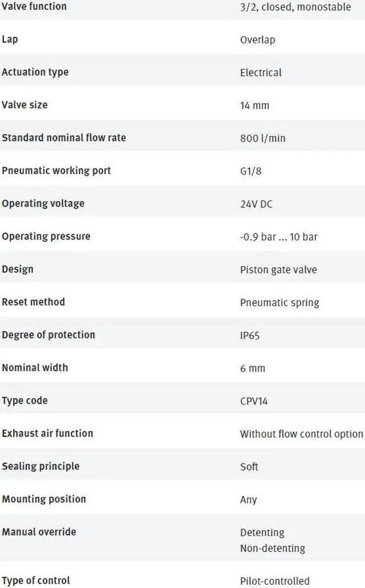Select the "Sealing principle" row label

pyautogui.click(x=40, y=466)
